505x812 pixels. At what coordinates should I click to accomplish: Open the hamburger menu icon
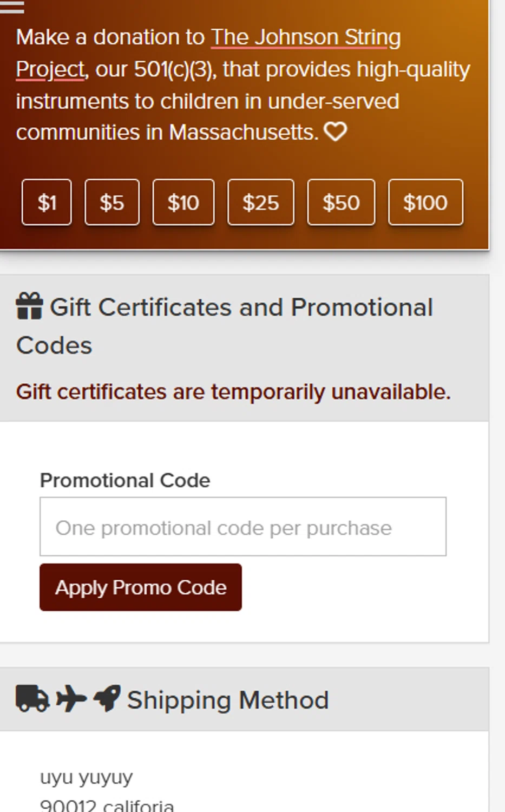pos(12,6)
